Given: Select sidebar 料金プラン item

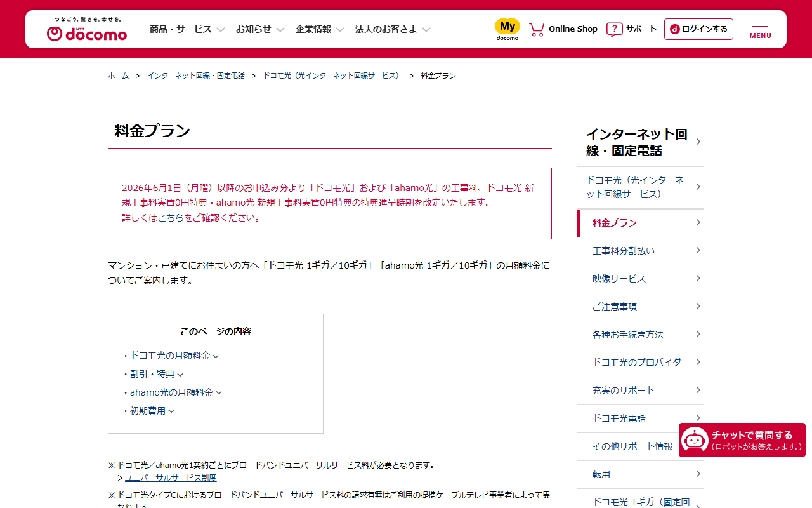Looking at the screenshot, I should pos(641,223).
